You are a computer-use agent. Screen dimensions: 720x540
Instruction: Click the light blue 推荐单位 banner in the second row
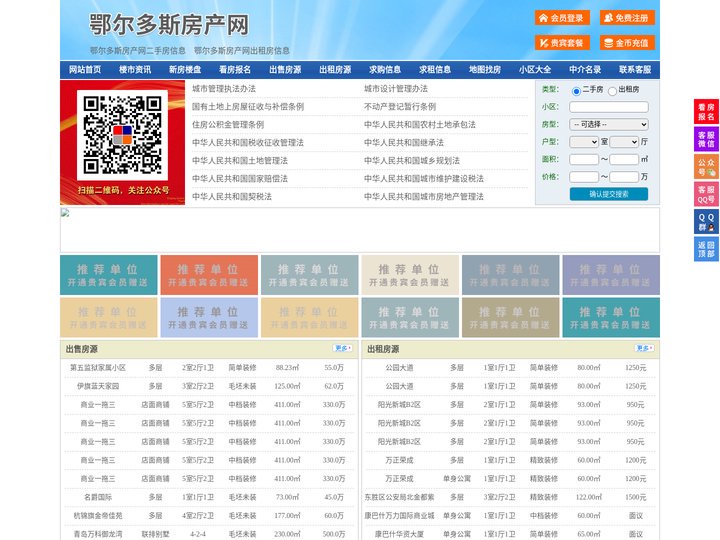point(209,318)
